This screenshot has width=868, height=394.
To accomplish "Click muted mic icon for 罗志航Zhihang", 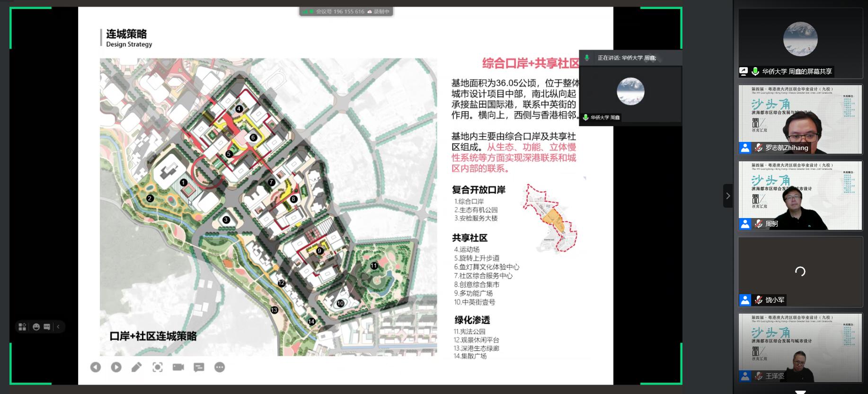I will (x=759, y=148).
